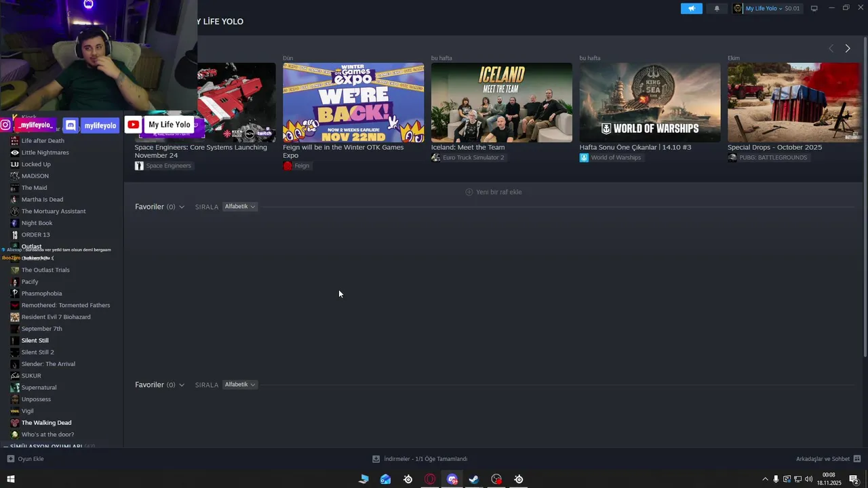Image resolution: width=868 pixels, height=488 pixels.
Task: Click the PUBG: BATTLEGROUNDS game tag
Action: [768, 158]
